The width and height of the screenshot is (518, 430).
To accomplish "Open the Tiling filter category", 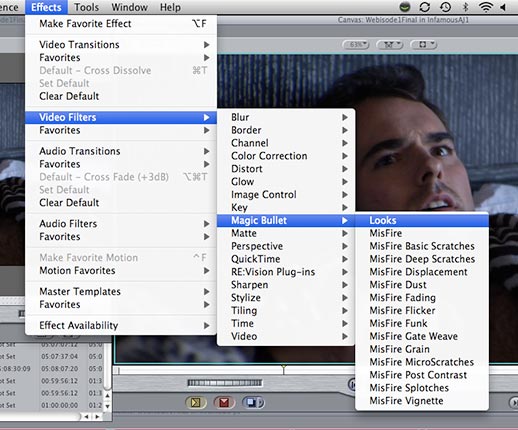I will pos(286,311).
